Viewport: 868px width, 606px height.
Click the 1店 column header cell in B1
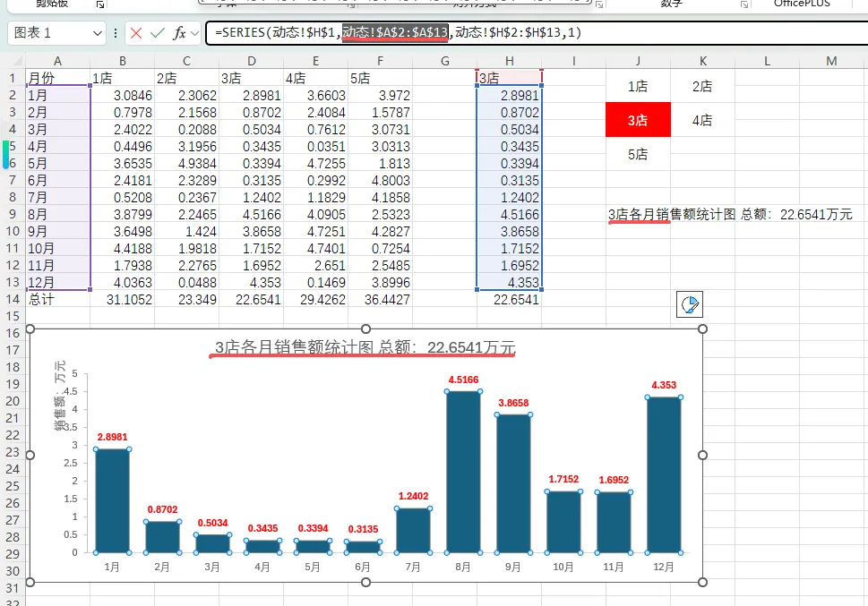click(123, 78)
